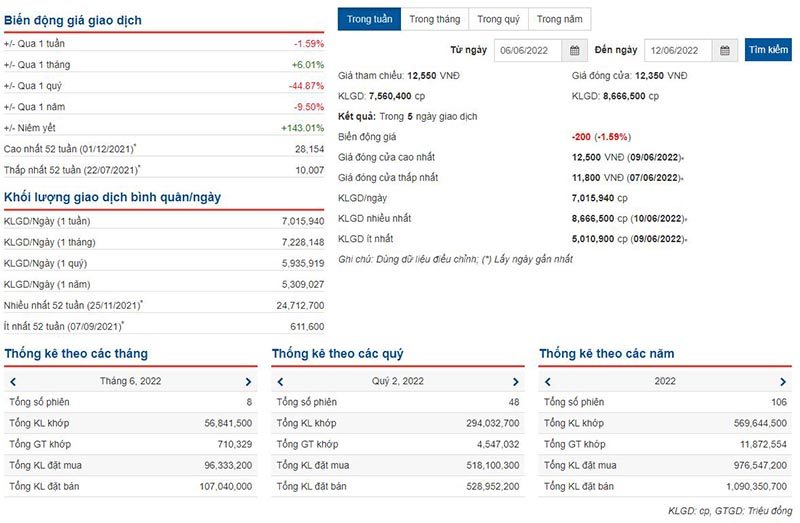
Task: Click the Tìm kiếm search button
Action: [768, 50]
